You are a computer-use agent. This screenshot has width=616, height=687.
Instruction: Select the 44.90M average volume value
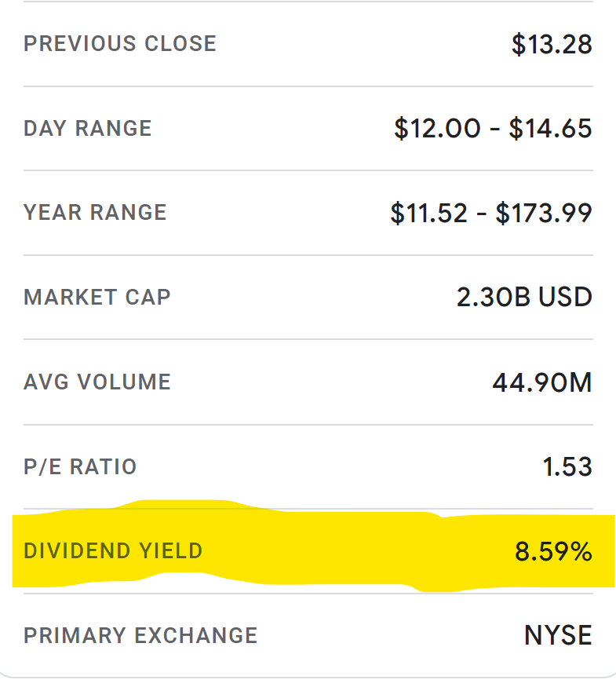(542, 382)
